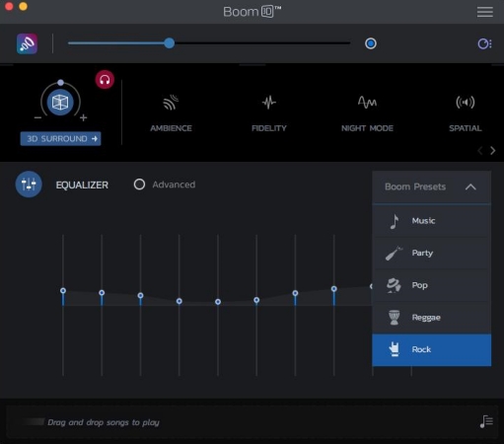Click the FIDELITY label
This screenshot has width=504, height=444.
click(269, 128)
